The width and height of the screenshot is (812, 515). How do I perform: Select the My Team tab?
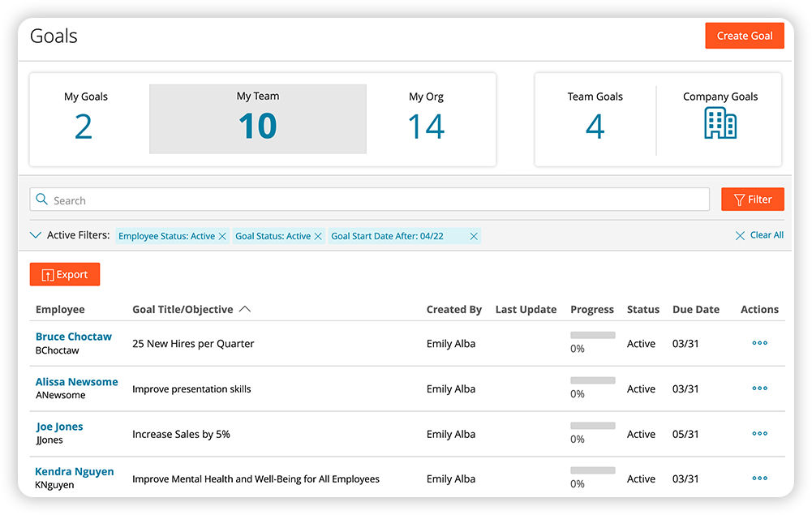click(x=257, y=119)
